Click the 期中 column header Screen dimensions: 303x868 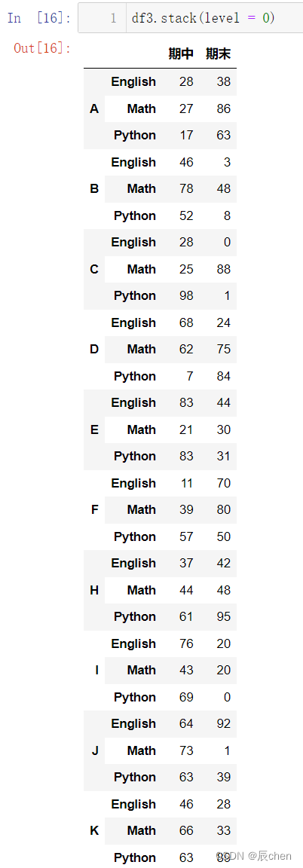tap(181, 53)
